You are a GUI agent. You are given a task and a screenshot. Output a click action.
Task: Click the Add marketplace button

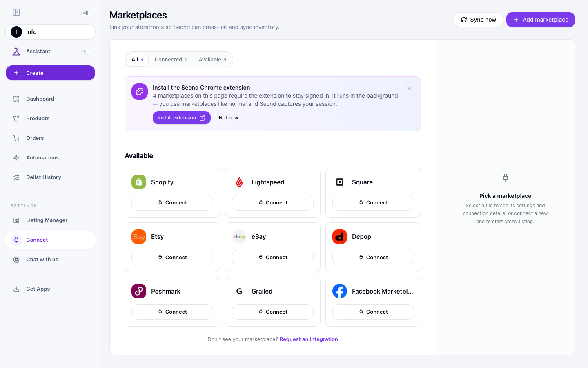point(541,20)
